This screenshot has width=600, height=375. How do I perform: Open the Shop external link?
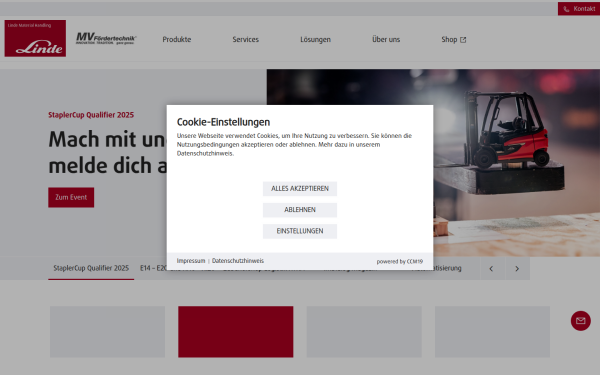pos(453,39)
